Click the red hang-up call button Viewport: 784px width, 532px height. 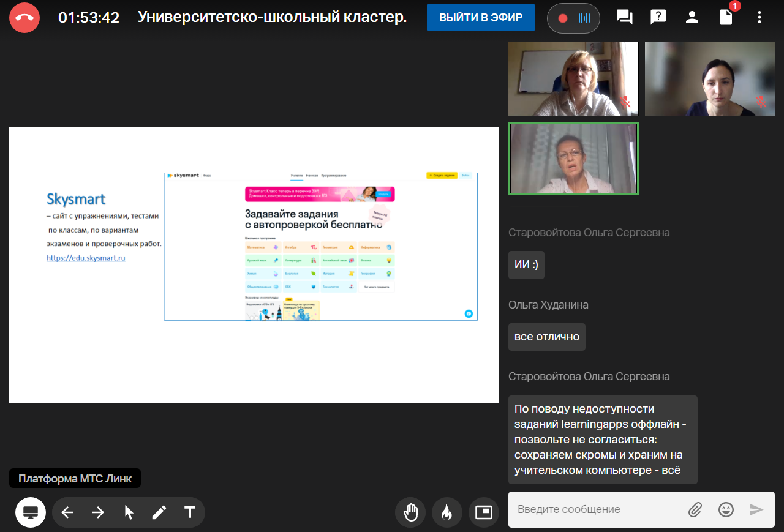tap(24, 18)
